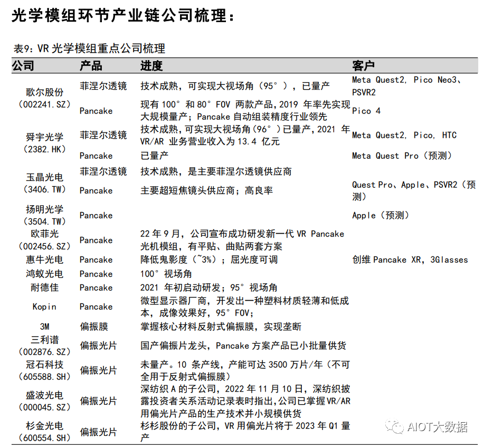Screen dimensions: 483x448
Task: Click the Pancake product label for 舜宇光学
Action: [95, 156]
